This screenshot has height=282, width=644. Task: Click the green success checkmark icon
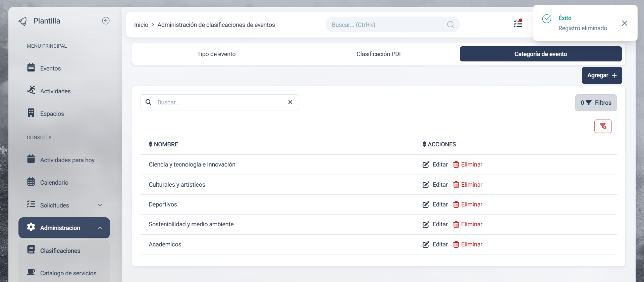pyautogui.click(x=547, y=19)
